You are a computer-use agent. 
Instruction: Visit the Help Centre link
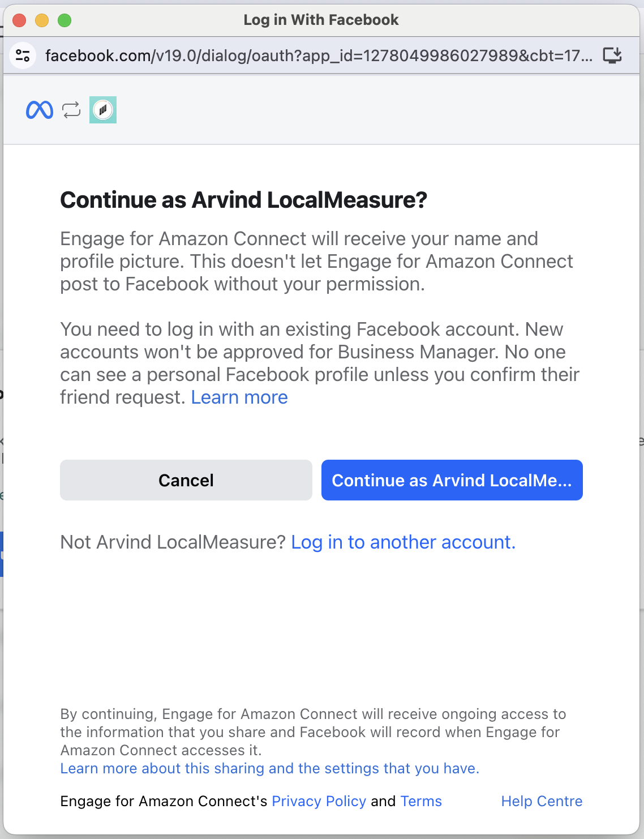[542, 801]
